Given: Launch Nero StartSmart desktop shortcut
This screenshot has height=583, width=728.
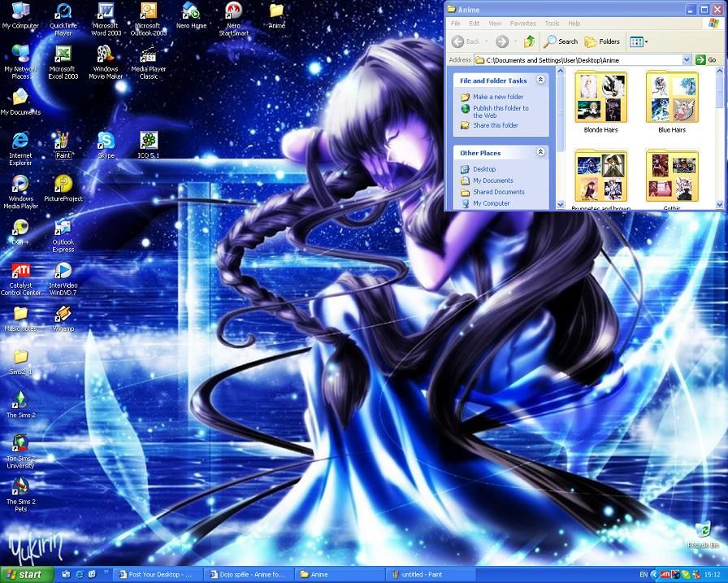Looking at the screenshot, I should coord(233,19).
